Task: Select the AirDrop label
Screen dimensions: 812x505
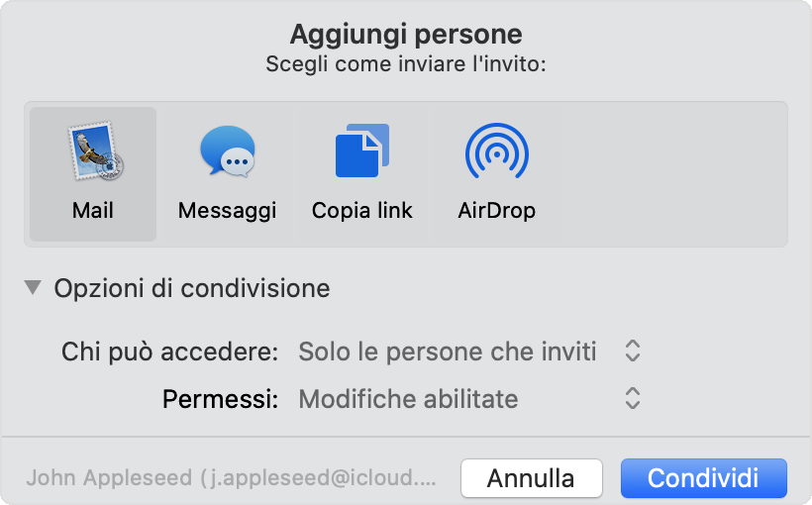Action: coord(496,210)
